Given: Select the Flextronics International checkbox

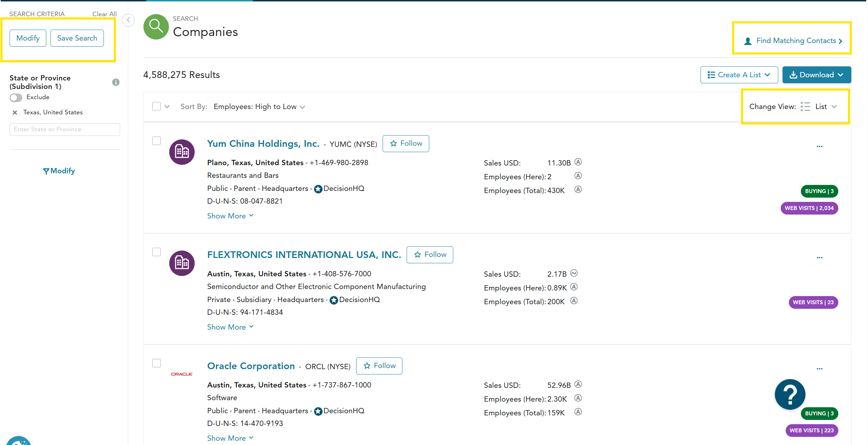Looking at the screenshot, I should (x=157, y=252).
